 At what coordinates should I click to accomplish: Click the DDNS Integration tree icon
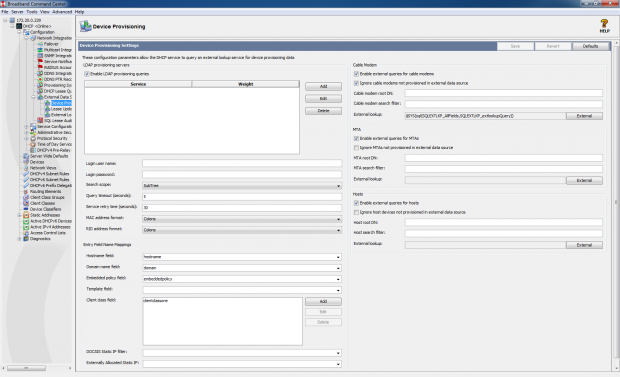(40, 73)
